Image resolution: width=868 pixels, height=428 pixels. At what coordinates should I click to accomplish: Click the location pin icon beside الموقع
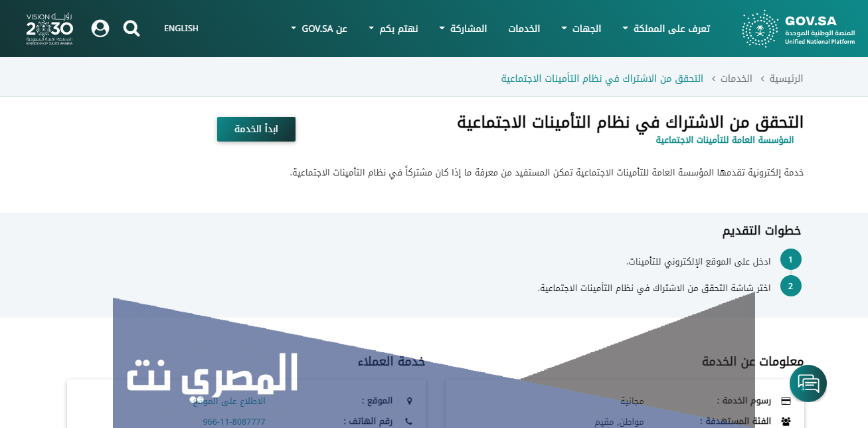[x=409, y=401]
